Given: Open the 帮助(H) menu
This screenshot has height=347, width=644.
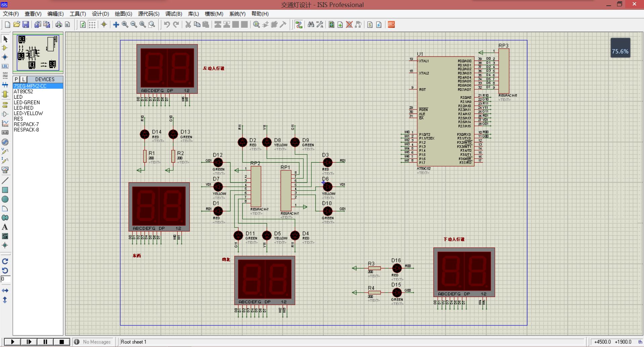Looking at the screenshot, I should 260,14.
